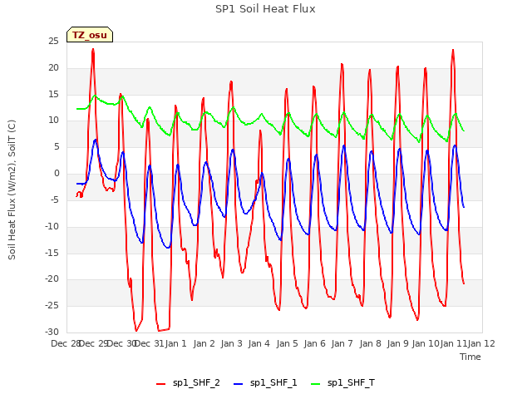Click the 10 y-axis tick label

coord(53,120)
